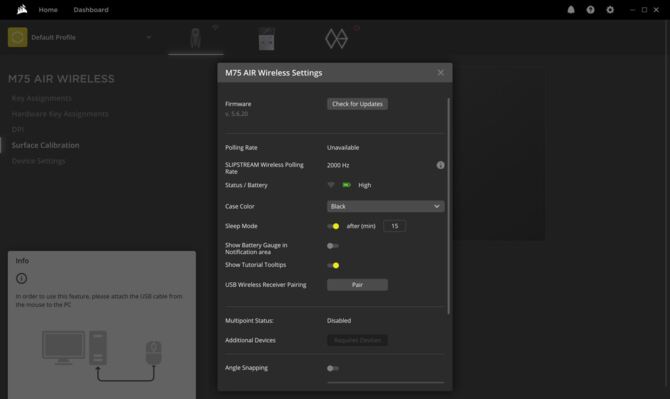670x399 pixels.
Task: Click the USB cable connection illustration
Action: pyautogui.click(x=102, y=355)
